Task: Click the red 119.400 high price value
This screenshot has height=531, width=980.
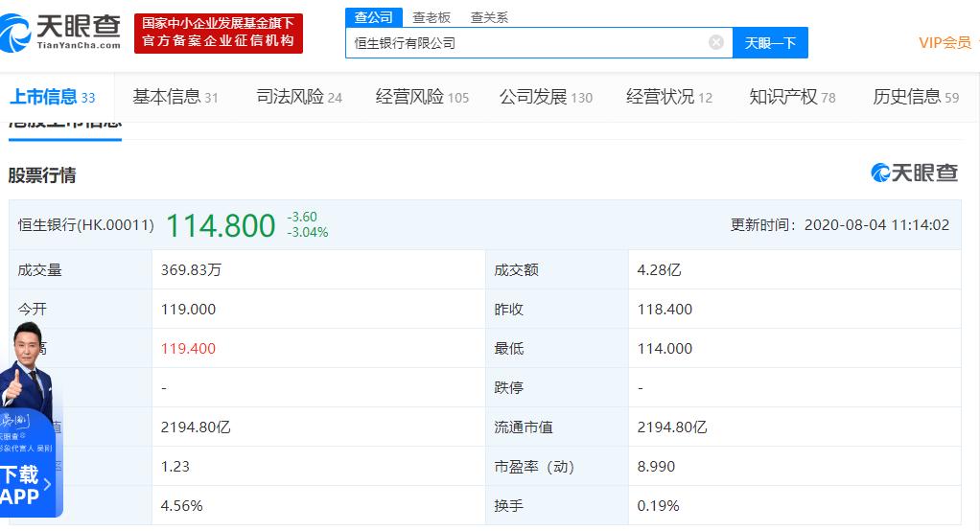Action: click(188, 349)
